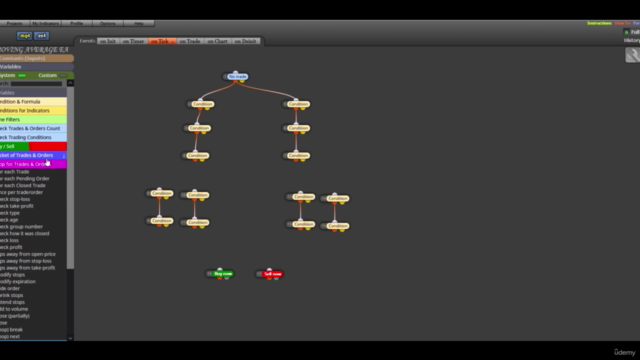This screenshot has width=640, height=360.
Task: Expand the Conditions for Indicators category
Action: [33, 111]
